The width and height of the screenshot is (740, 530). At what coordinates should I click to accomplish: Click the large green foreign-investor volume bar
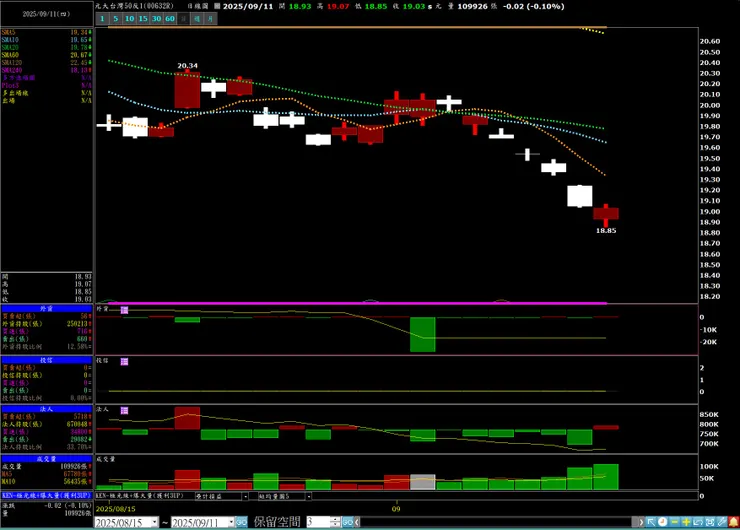point(422,335)
